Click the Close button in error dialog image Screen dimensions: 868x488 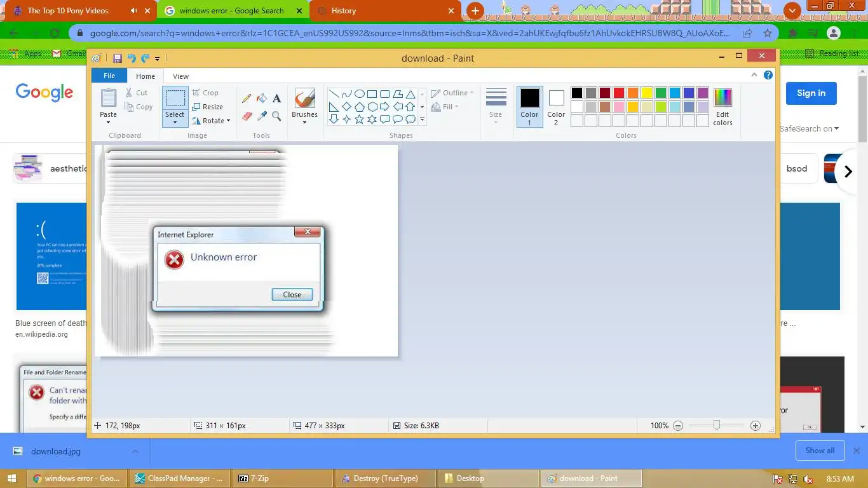tap(292, 294)
